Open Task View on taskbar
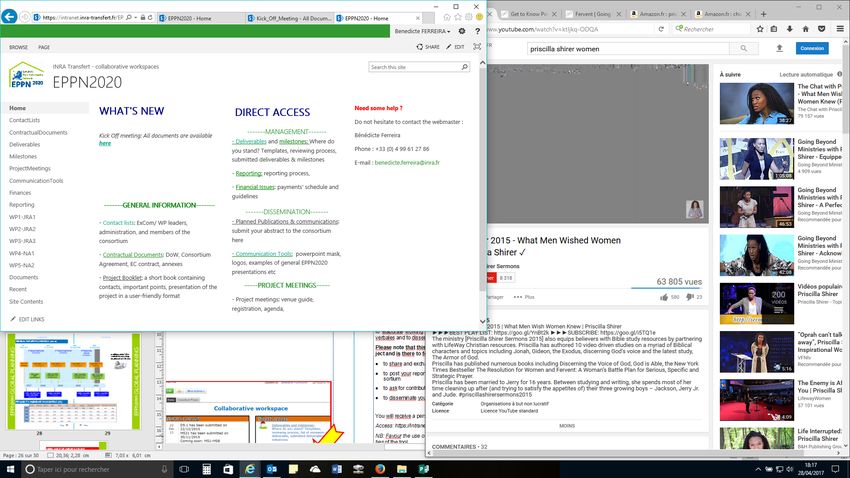 [184, 469]
